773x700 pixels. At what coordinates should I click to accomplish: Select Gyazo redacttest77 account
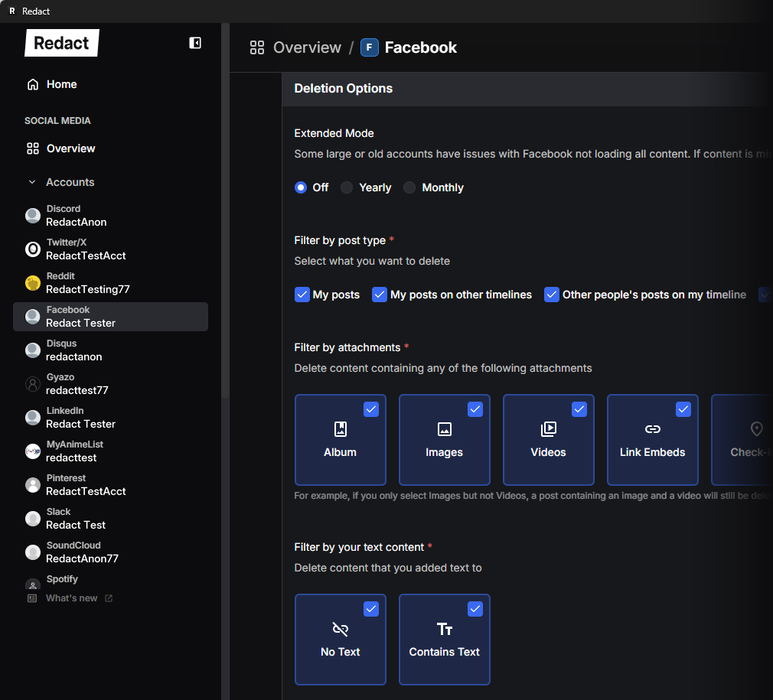click(110, 384)
